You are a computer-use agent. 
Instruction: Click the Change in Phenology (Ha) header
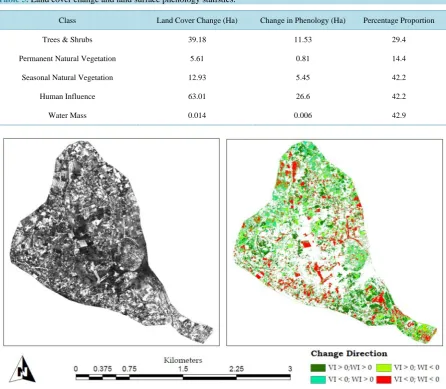point(303,20)
